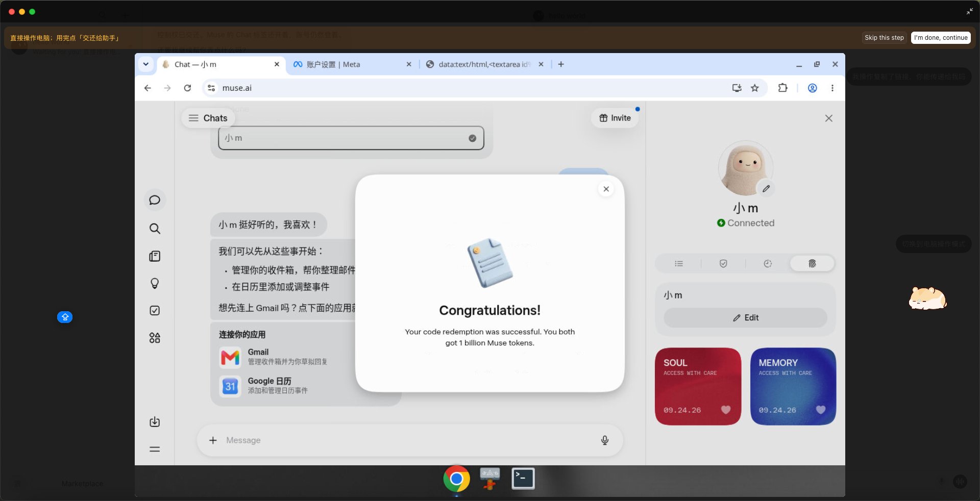Open the Terminal icon in the dock

click(523, 479)
